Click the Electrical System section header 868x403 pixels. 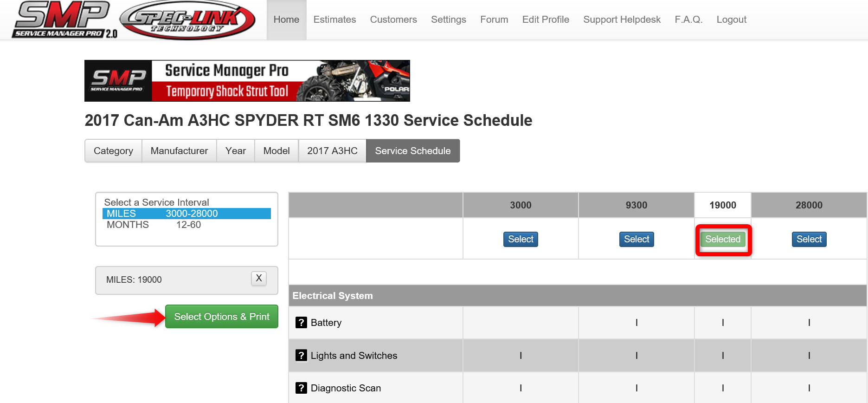pos(578,296)
